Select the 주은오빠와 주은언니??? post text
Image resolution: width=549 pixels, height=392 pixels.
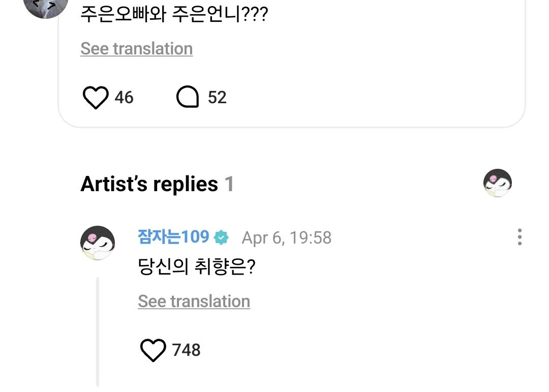(174, 14)
